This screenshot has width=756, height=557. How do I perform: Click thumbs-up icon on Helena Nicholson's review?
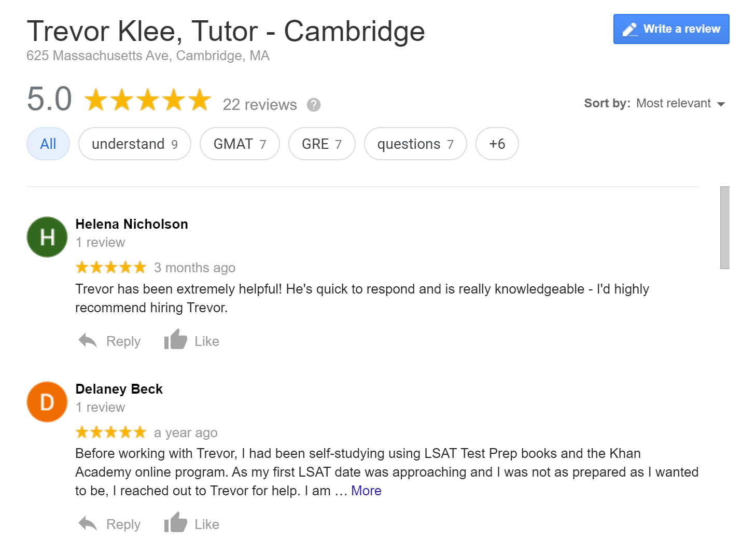click(x=176, y=340)
